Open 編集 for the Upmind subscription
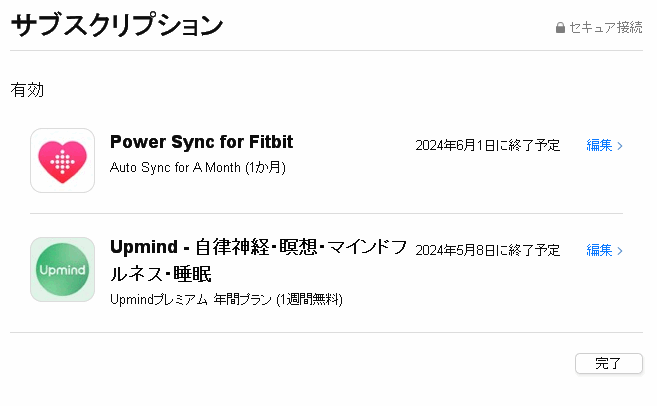This screenshot has height=406, width=657. click(599, 250)
